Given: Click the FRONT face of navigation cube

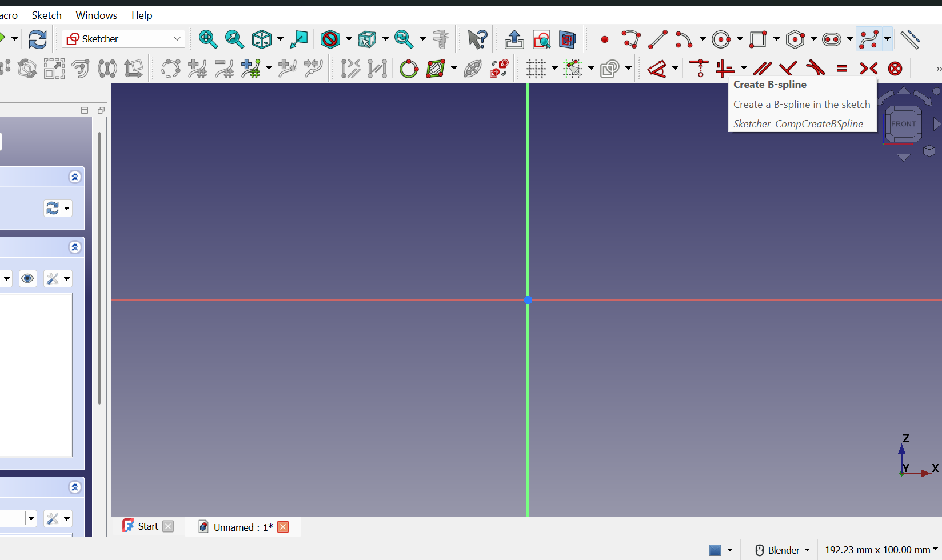Looking at the screenshot, I should [903, 124].
